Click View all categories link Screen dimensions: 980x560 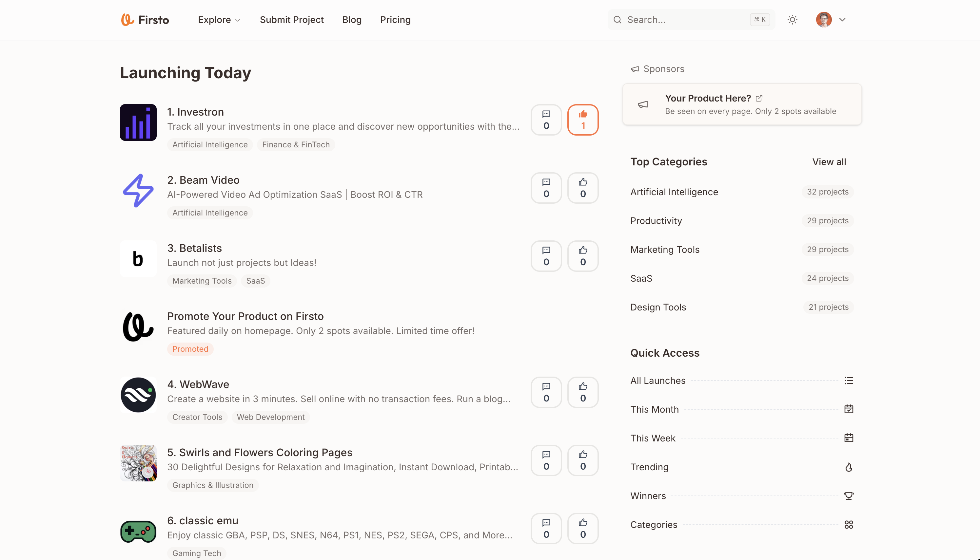coord(829,161)
